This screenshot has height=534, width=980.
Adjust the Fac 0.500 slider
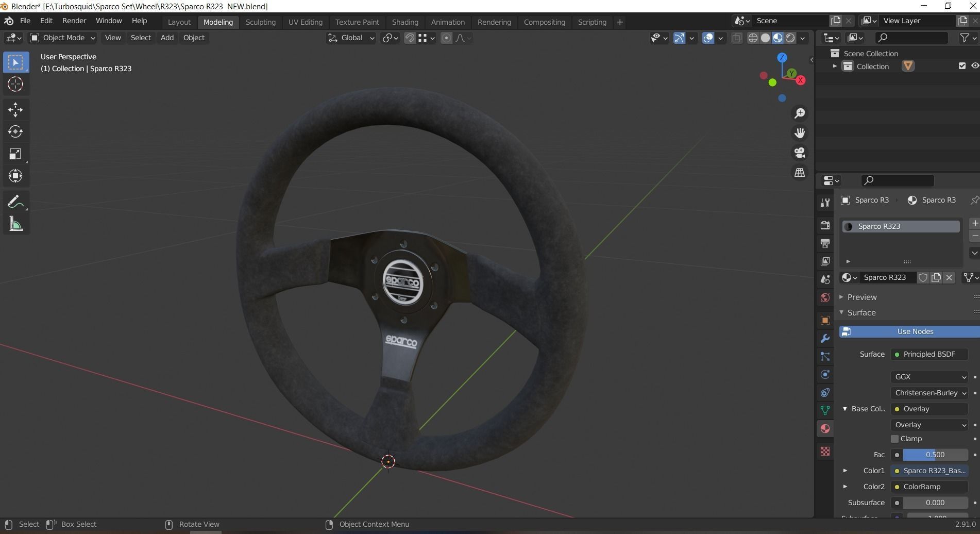pyautogui.click(x=935, y=455)
